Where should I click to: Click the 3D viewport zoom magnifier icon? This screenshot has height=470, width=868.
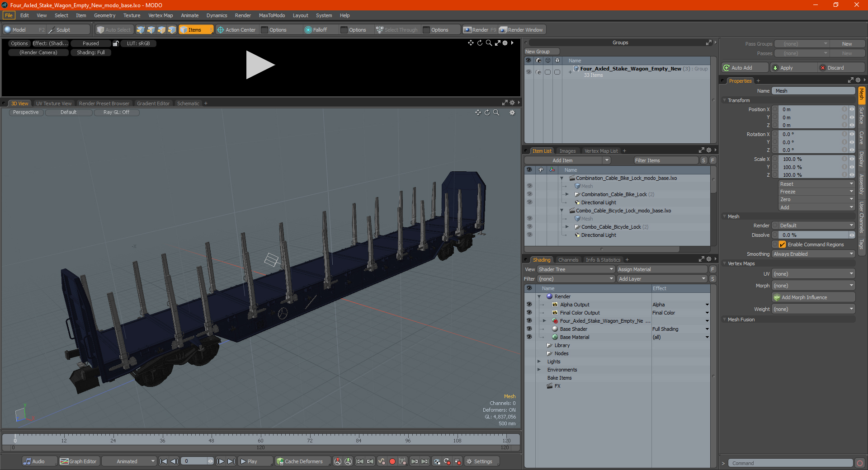[496, 113]
